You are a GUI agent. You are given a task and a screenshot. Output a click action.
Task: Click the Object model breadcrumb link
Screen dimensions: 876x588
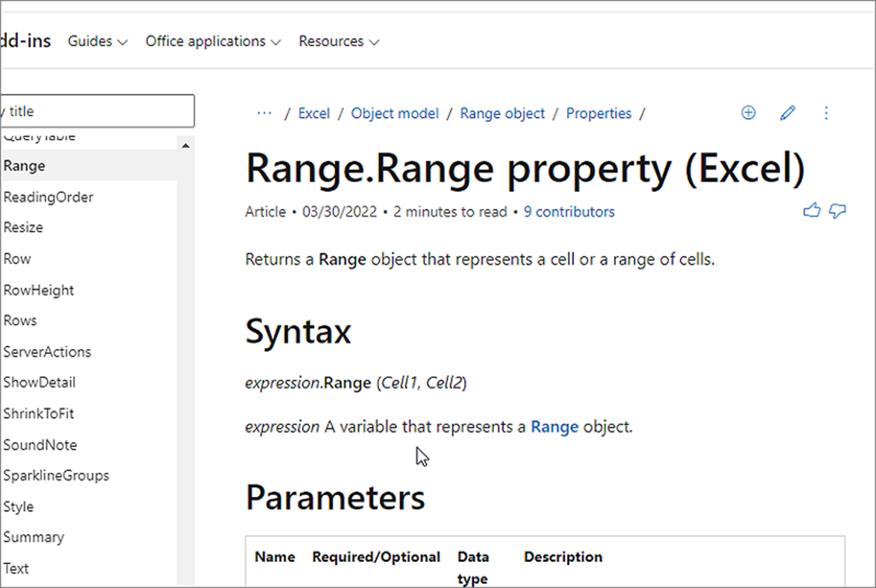point(395,114)
